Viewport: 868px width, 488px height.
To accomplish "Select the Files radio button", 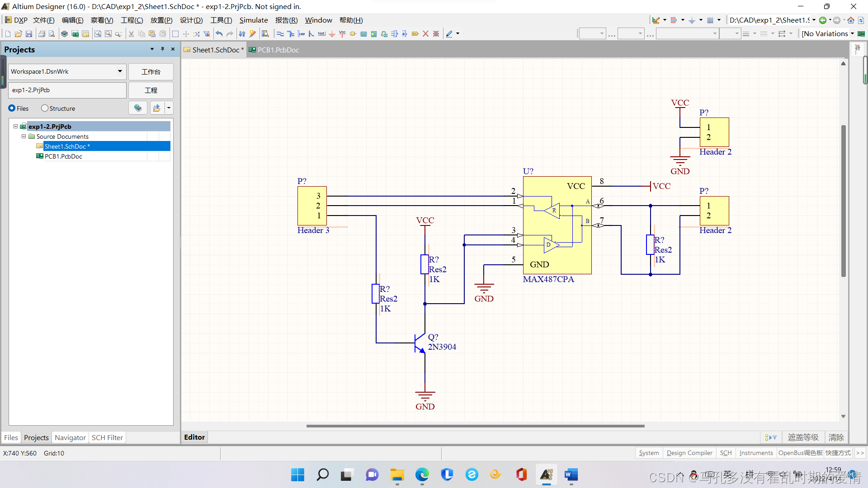I will pyautogui.click(x=12, y=108).
